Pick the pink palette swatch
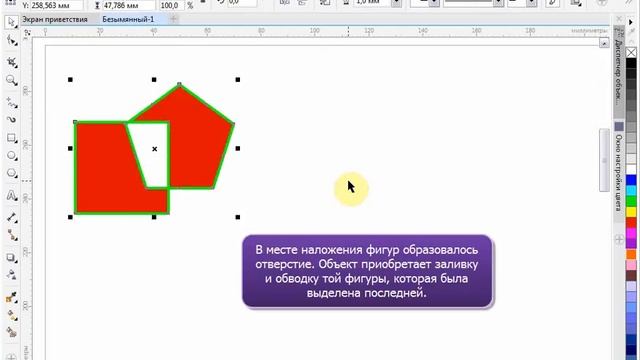 coord(631,265)
